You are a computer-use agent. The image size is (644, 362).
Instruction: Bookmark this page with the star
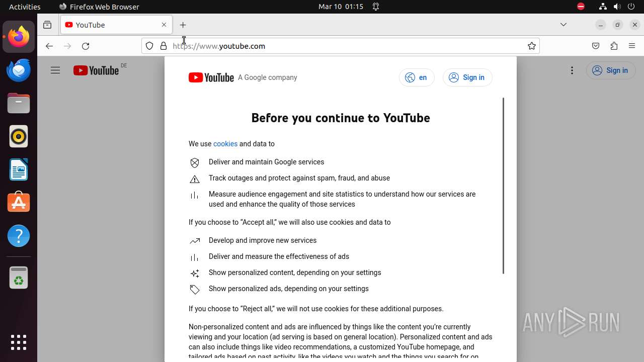[x=532, y=46]
